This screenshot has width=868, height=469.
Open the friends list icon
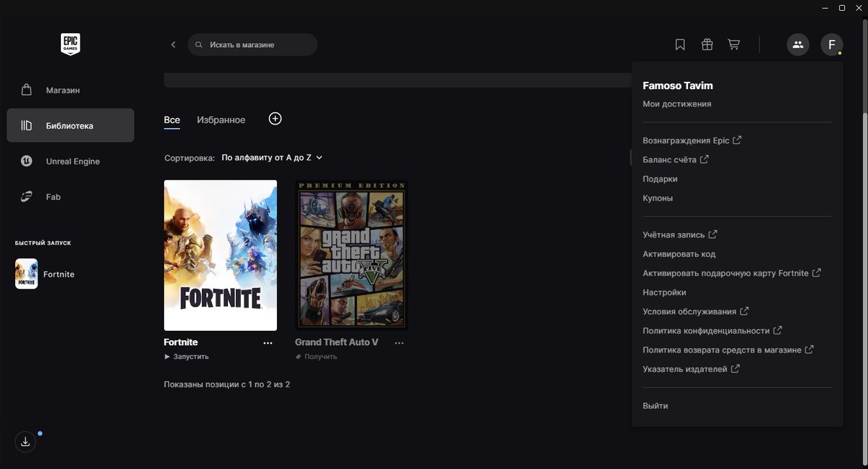point(798,45)
